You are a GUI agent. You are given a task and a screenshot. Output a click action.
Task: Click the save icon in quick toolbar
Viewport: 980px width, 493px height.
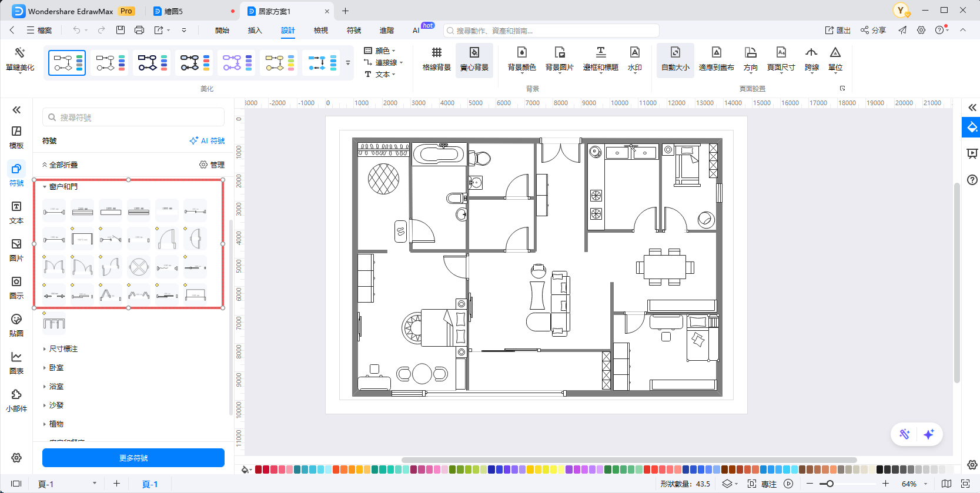click(x=121, y=30)
